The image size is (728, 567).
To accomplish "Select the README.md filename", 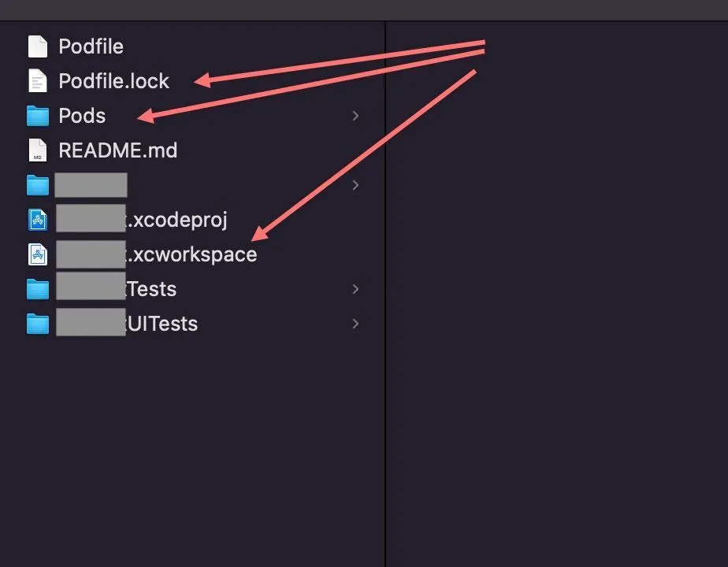I will 117,150.
